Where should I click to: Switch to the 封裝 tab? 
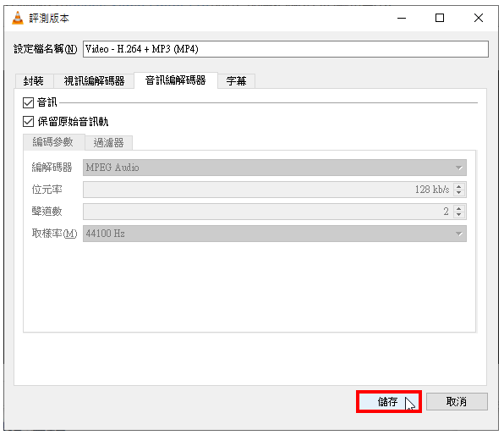coord(34,80)
